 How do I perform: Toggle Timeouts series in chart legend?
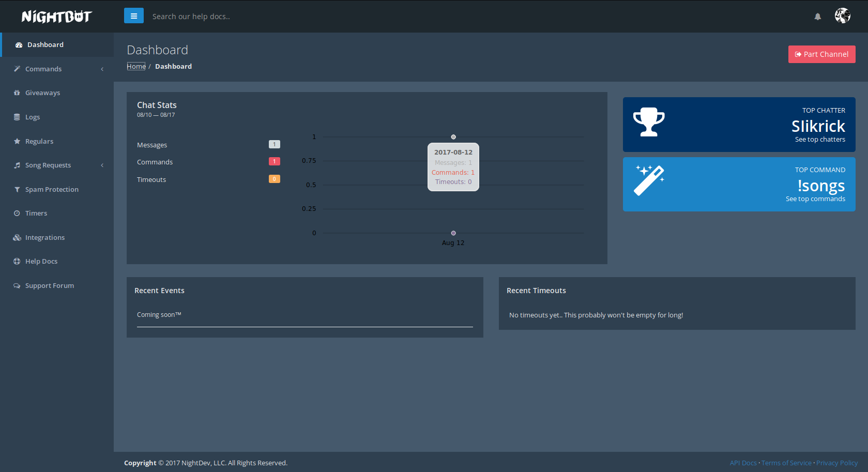(x=151, y=180)
